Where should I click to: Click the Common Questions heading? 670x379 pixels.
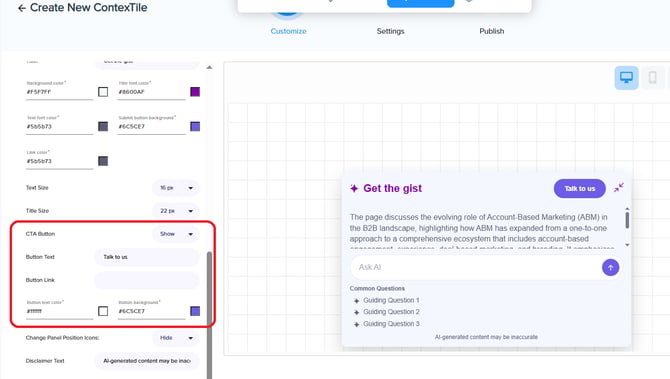tap(377, 288)
